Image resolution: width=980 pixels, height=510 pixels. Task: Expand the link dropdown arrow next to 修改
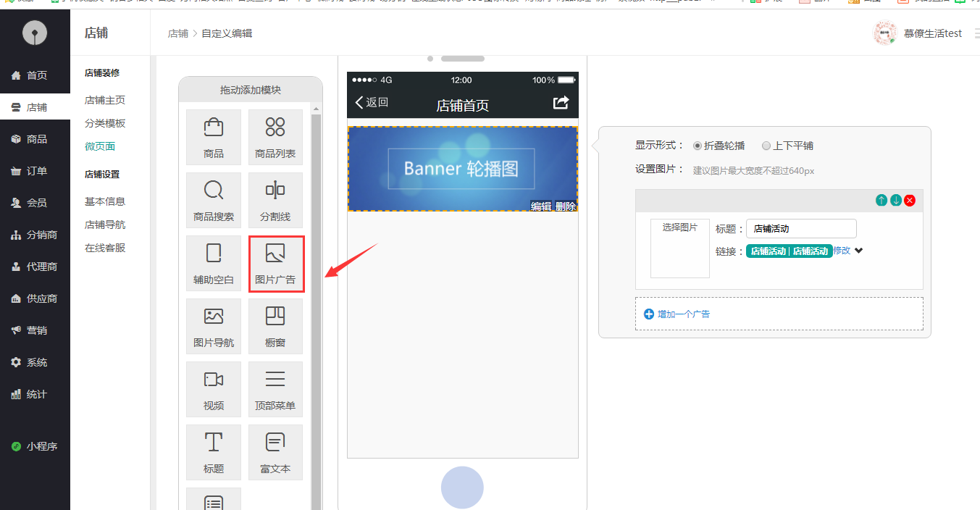pos(859,251)
